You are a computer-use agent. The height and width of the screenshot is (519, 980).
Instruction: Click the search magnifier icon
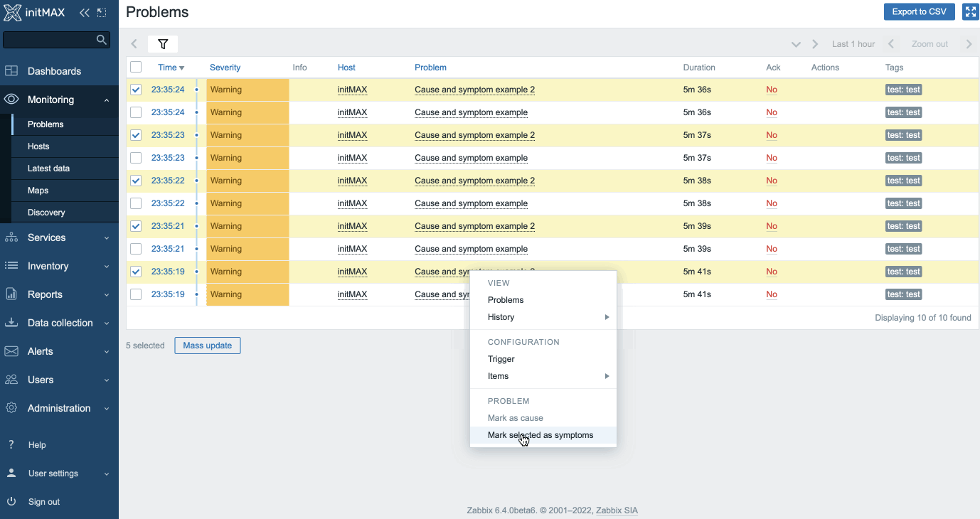tap(102, 40)
